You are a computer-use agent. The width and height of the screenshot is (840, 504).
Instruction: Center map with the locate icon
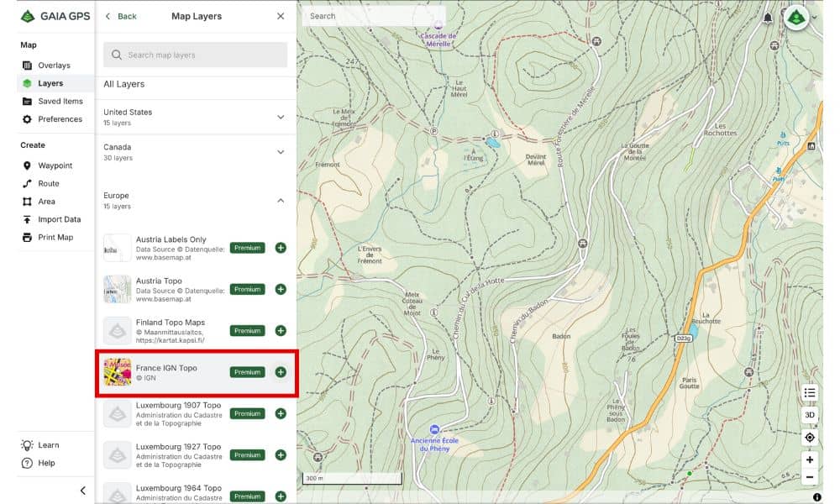809,437
